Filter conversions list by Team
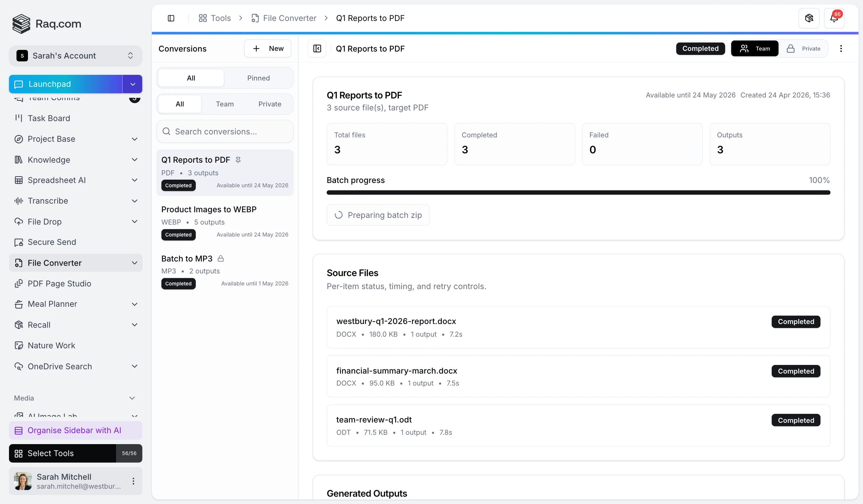The width and height of the screenshot is (863, 504). click(225, 104)
